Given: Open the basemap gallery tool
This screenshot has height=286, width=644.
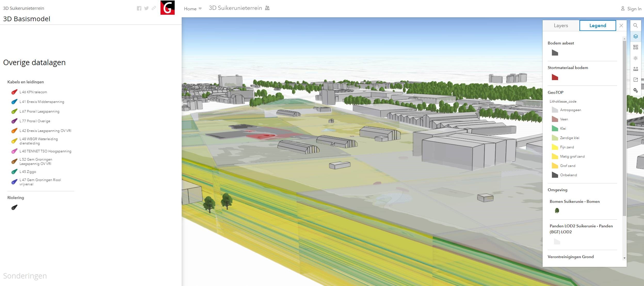Looking at the screenshot, I should click(x=635, y=47).
